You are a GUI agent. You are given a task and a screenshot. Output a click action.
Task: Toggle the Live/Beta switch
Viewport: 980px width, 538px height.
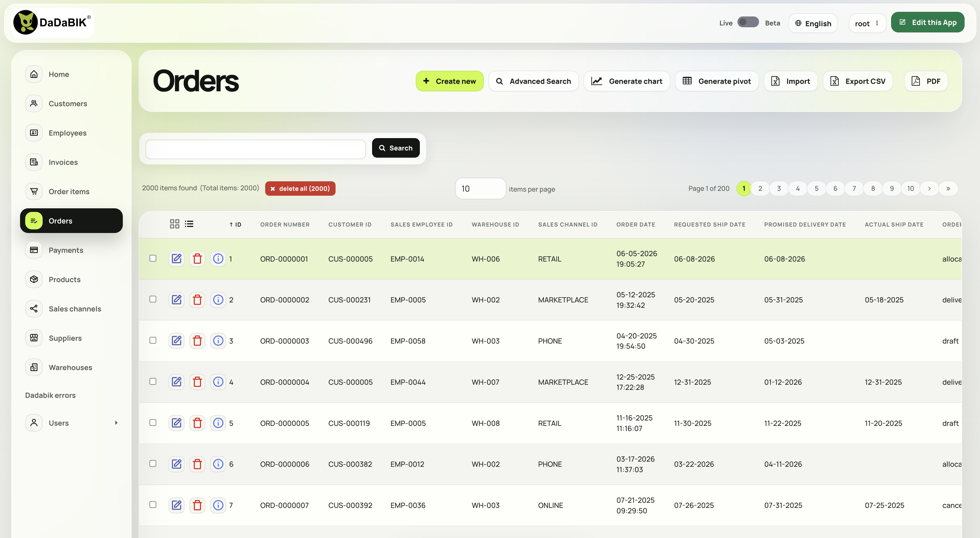748,22
